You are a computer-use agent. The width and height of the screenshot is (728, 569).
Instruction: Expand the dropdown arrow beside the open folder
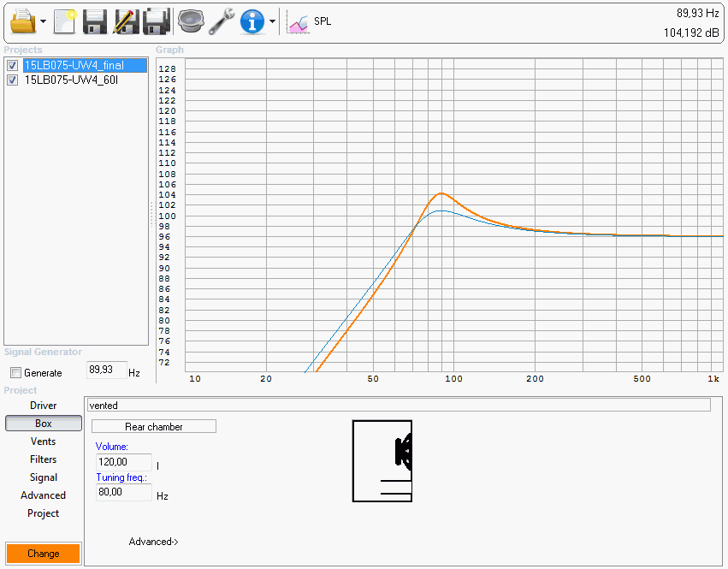(44, 21)
